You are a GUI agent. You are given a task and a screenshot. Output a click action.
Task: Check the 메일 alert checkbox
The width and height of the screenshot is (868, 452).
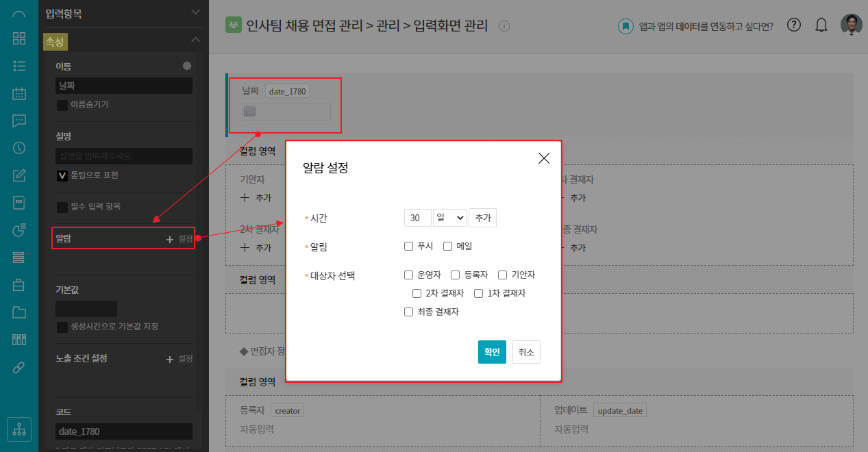(448, 247)
